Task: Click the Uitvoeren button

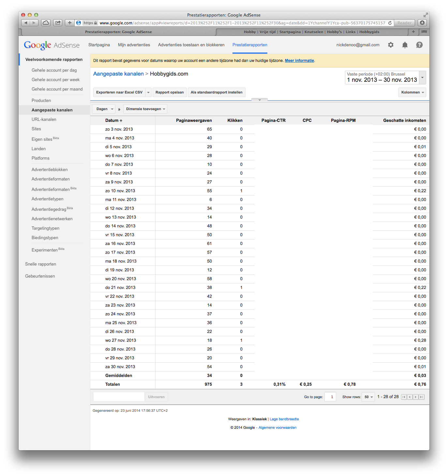Action: tap(157, 397)
